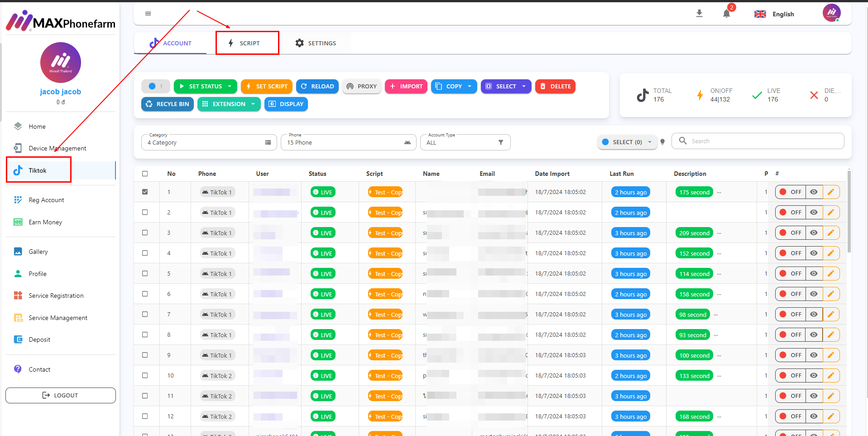Image resolution: width=868 pixels, height=436 pixels.
Task: Edit row 1 with pencil icon
Action: (x=831, y=192)
